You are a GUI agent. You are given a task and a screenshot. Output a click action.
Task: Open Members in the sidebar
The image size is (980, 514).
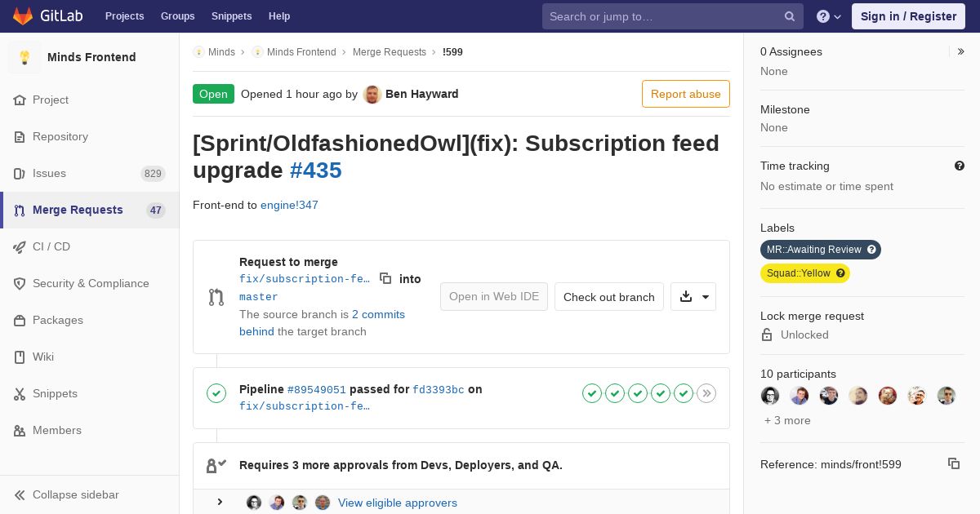[90, 430]
